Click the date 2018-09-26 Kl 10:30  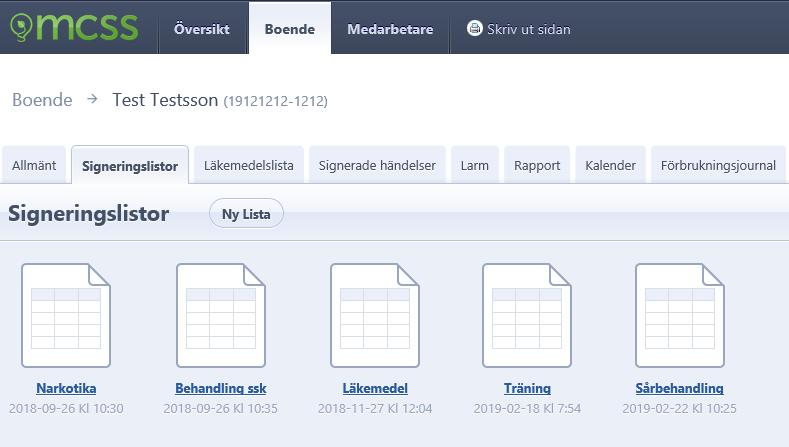click(x=66, y=408)
